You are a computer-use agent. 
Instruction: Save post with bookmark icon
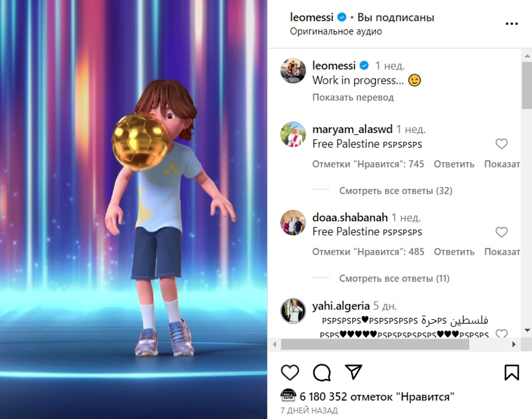(x=512, y=372)
